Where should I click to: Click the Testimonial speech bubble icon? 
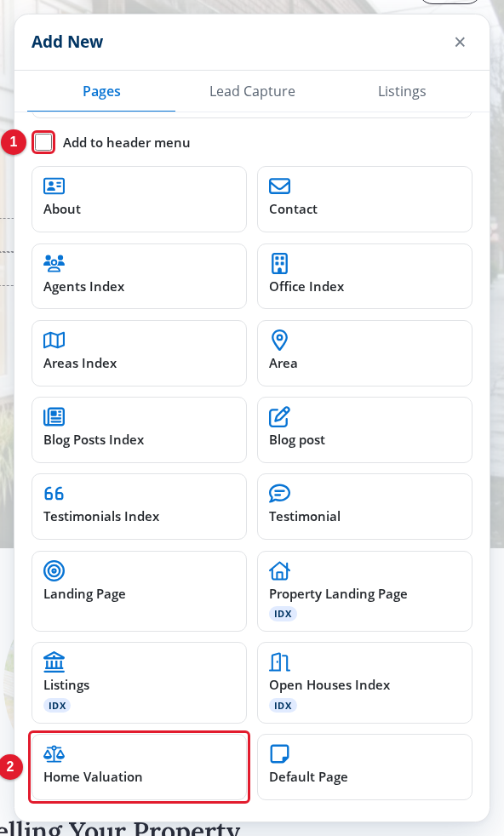pyautogui.click(x=279, y=494)
